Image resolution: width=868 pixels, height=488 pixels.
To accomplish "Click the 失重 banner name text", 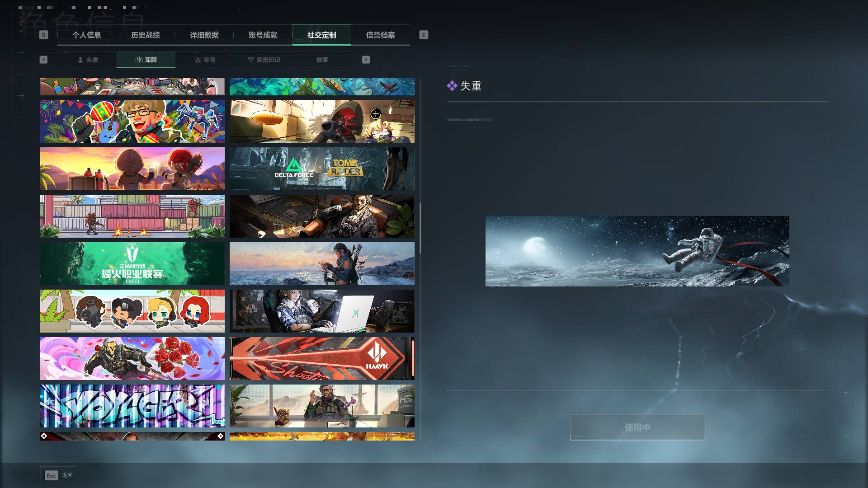I will point(471,86).
